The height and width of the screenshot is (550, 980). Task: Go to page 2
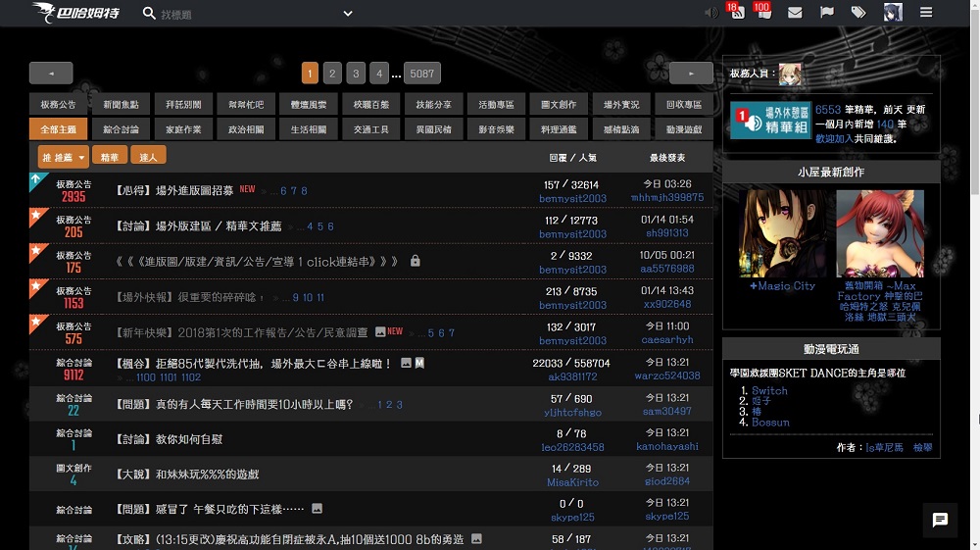[332, 74]
